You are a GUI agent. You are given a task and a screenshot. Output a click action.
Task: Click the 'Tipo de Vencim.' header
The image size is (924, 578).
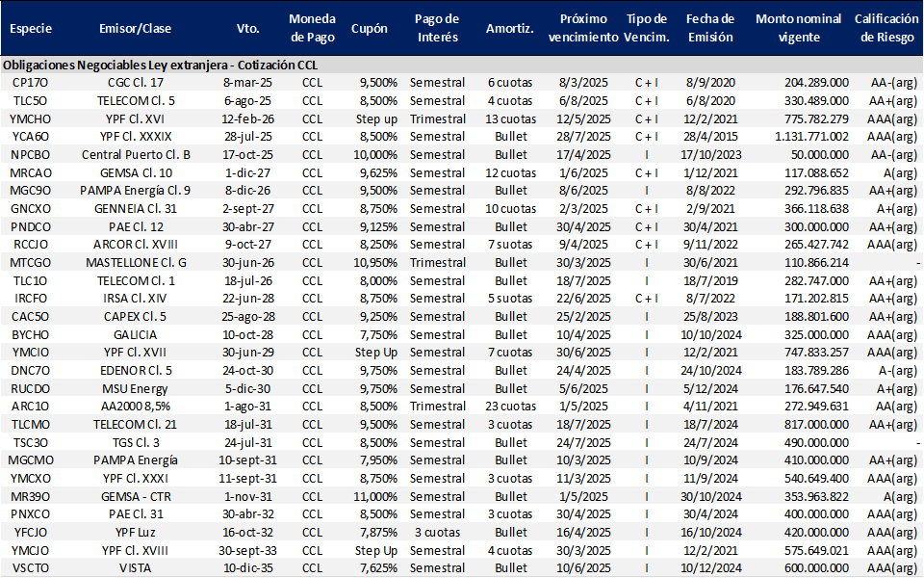647,28
